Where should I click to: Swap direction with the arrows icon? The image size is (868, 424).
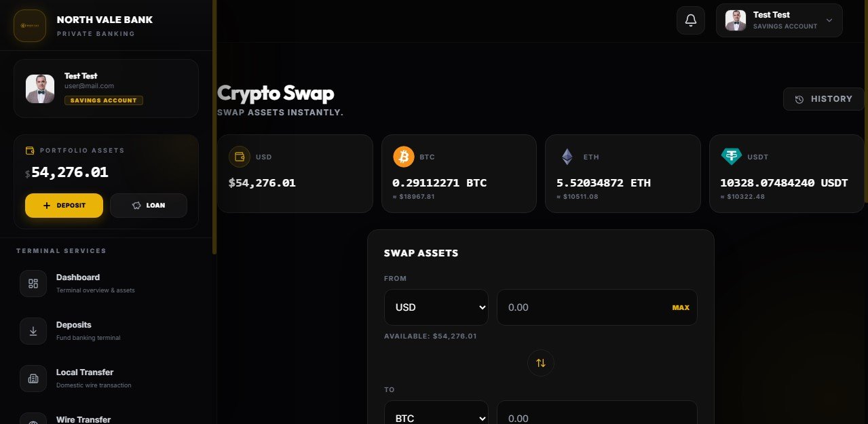coord(541,363)
